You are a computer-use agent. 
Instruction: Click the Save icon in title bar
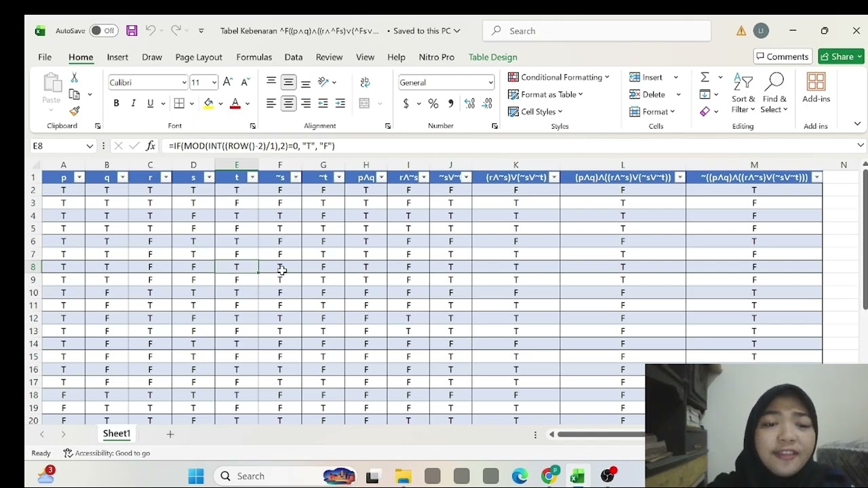click(132, 30)
